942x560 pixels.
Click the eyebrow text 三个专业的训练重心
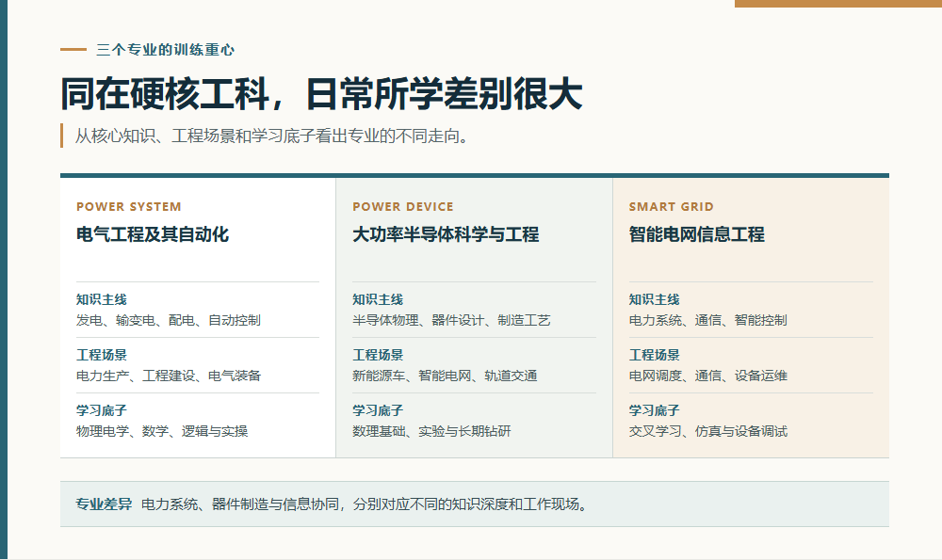click(165, 50)
